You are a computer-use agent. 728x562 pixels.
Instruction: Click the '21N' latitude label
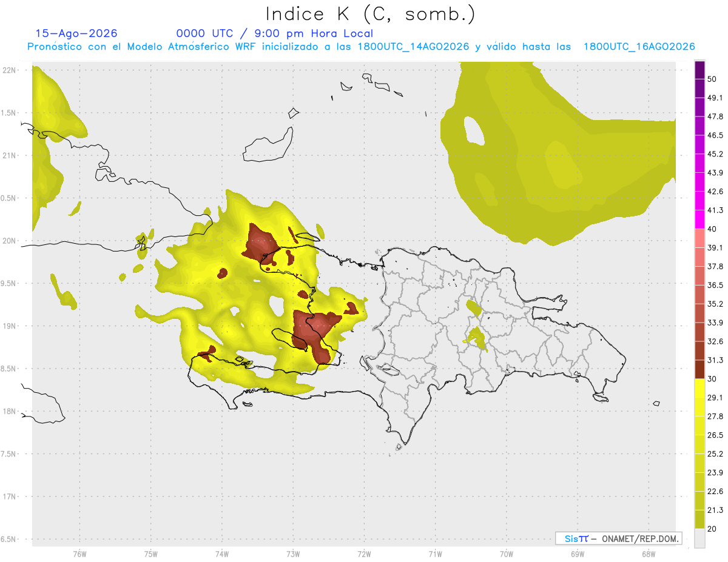(x=9, y=155)
